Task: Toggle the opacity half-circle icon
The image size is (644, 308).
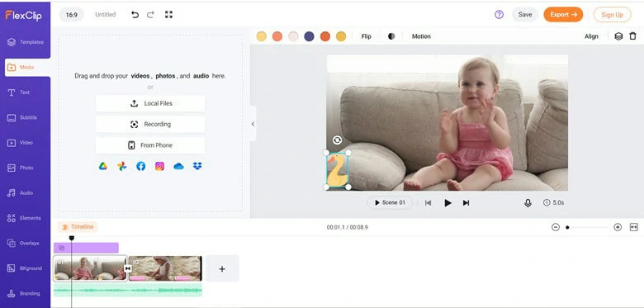Action: [391, 36]
